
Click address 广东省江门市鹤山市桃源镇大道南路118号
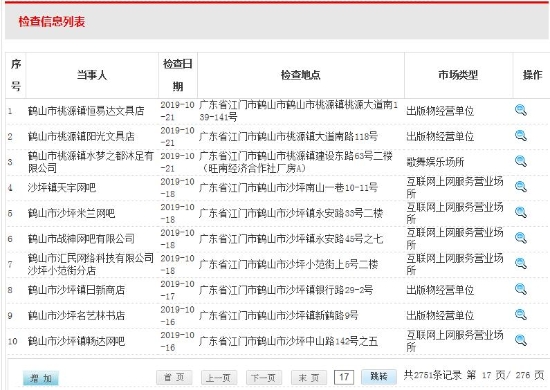pos(288,136)
